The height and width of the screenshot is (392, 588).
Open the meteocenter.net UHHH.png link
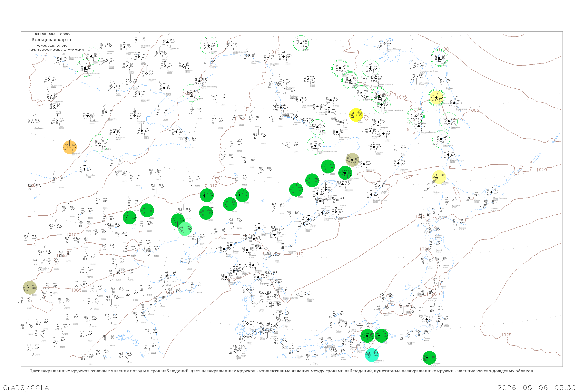click(x=55, y=50)
